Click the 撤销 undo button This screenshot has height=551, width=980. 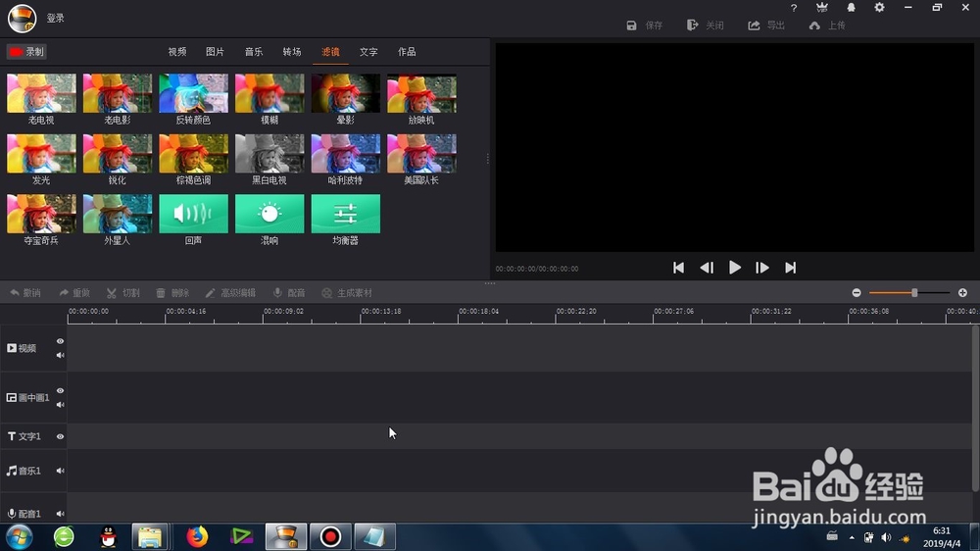coord(25,293)
